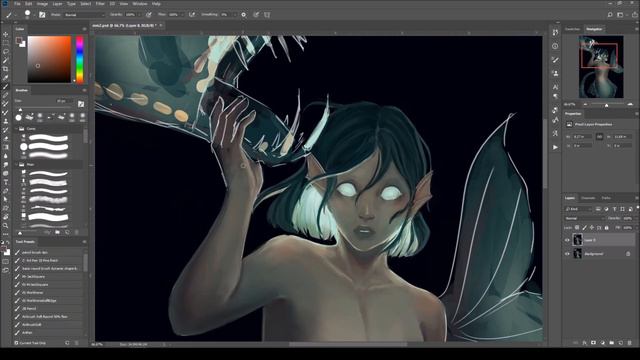Switch to the Channels tab
This screenshot has width=640, height=360.
click(x=588, y=198)
